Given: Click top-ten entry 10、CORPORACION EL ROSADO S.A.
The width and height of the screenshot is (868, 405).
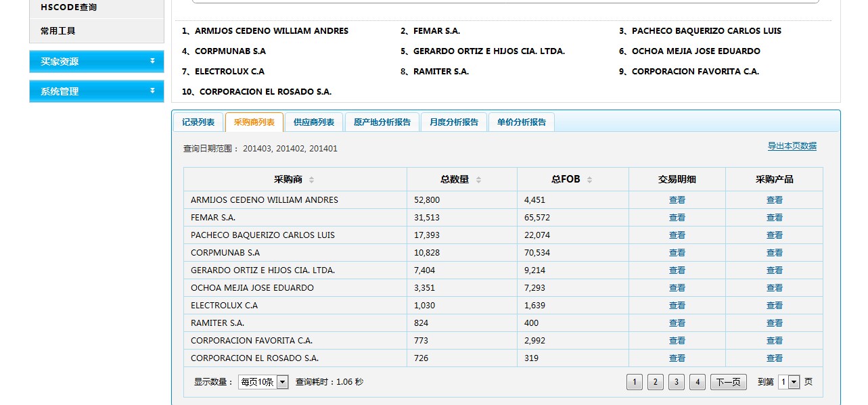Looking at the screenshot, I should click(x=256, y=92).
